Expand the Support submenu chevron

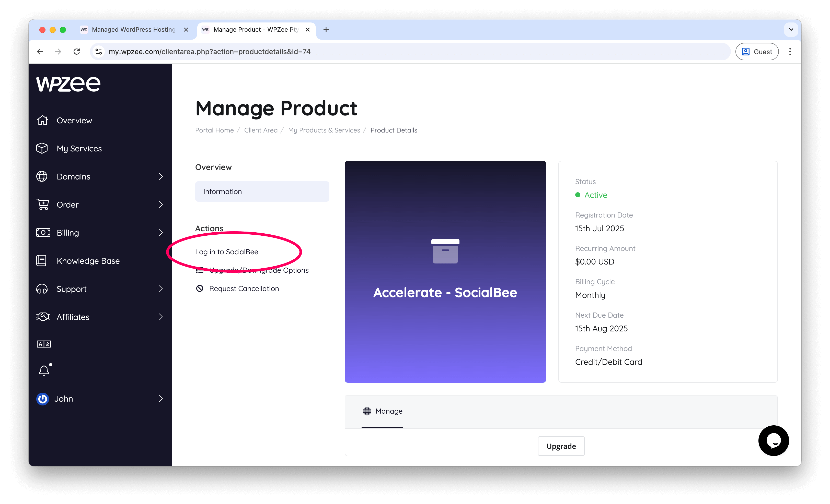(x=161, y=289)
